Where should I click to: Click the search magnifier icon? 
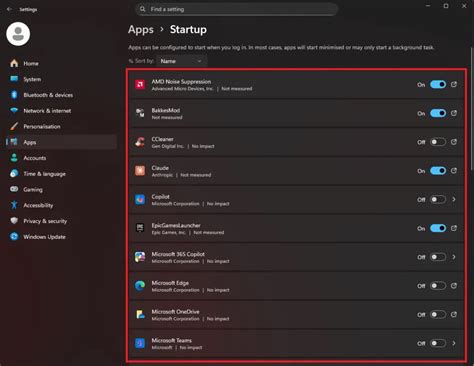pyautogui.click(x=143, y=9)
